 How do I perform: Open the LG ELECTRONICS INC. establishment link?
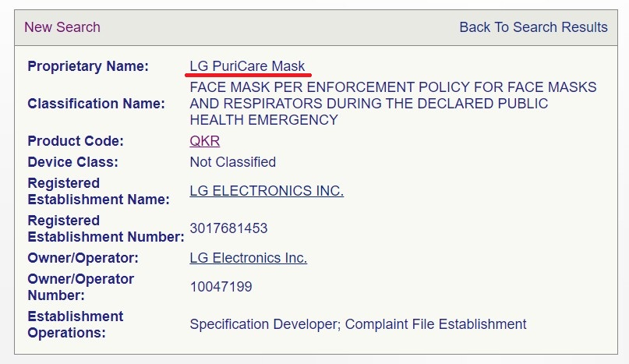point(267,191)
